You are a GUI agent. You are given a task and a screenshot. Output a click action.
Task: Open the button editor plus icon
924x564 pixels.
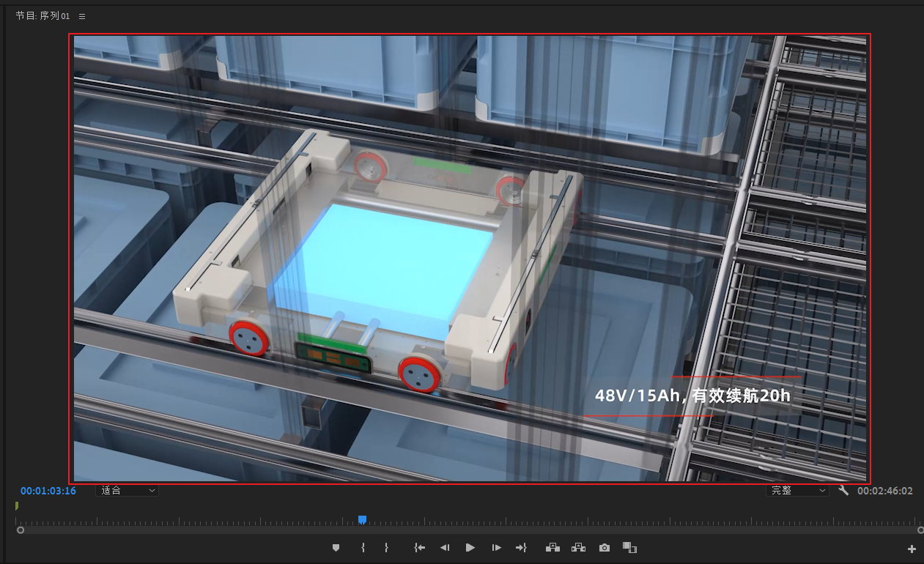pyautogui.click(x=912, y=549)
